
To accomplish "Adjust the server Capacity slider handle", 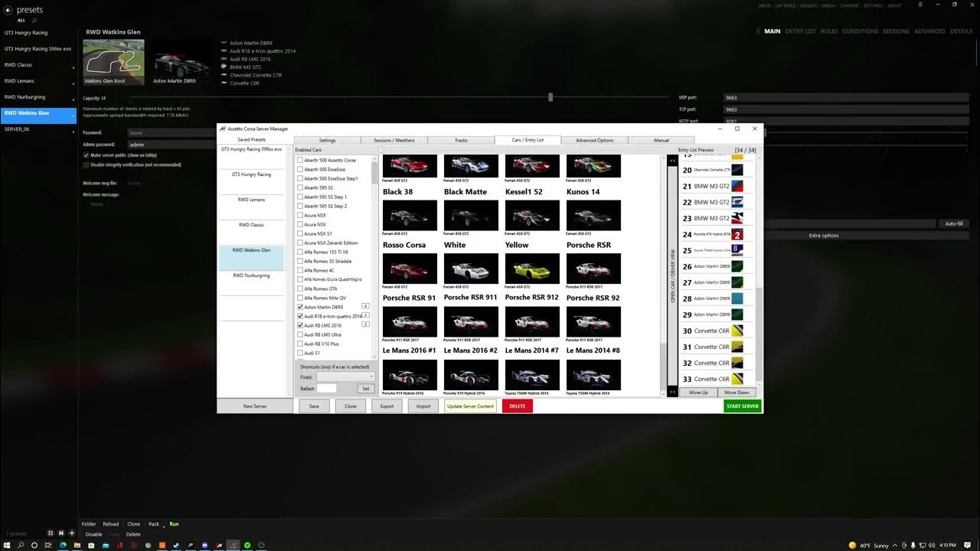I will click(550, 97).
